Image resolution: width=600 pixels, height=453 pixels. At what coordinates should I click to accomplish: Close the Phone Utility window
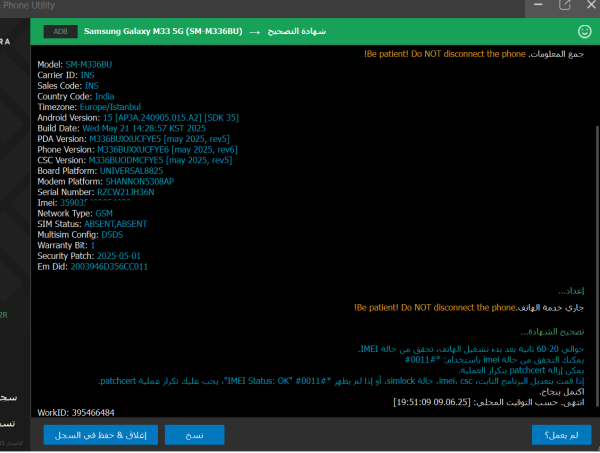point(591,5)
